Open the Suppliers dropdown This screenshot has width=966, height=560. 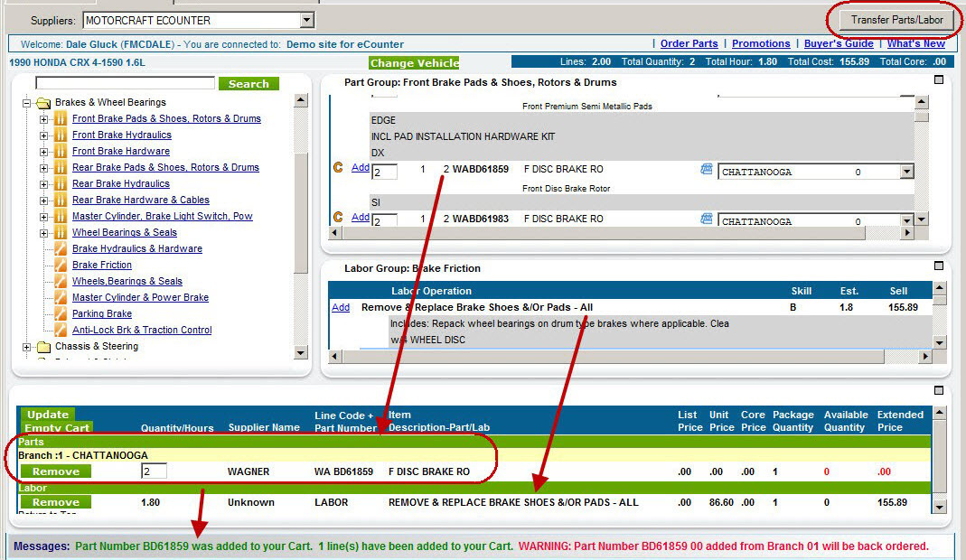click(x=308, y=19)
